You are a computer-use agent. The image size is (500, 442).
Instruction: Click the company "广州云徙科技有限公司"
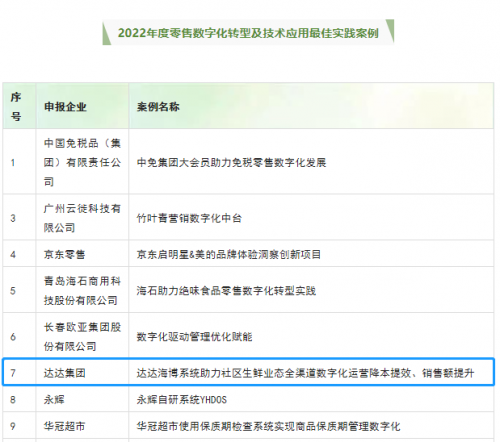(x=82, y=218)
